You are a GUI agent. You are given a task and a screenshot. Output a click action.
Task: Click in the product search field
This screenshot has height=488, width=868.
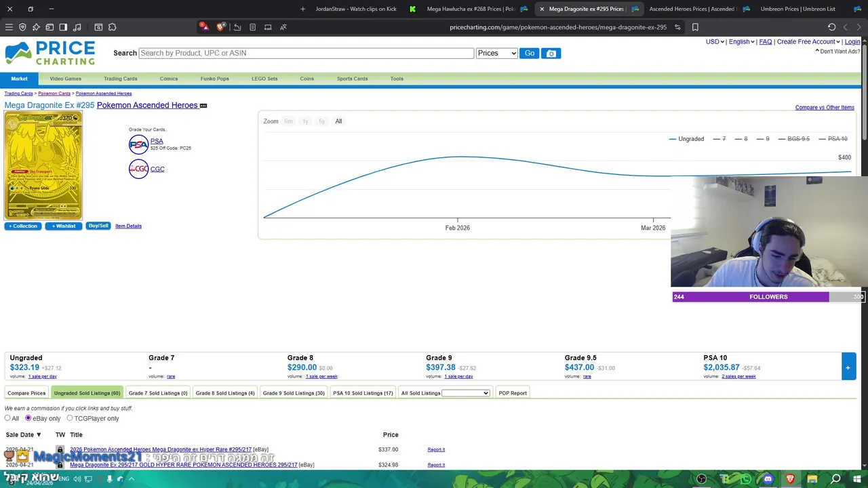click(306, 53)
